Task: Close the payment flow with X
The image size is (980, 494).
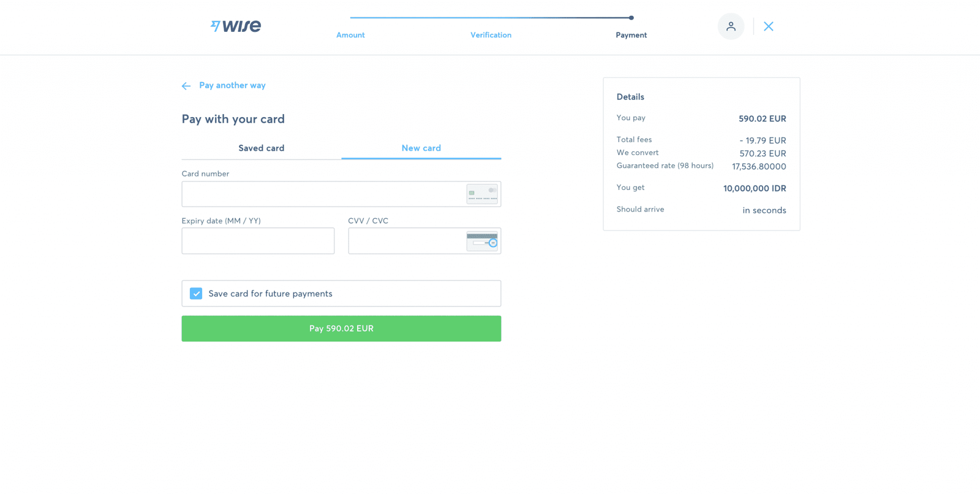Action: click(x=769, y=26)
